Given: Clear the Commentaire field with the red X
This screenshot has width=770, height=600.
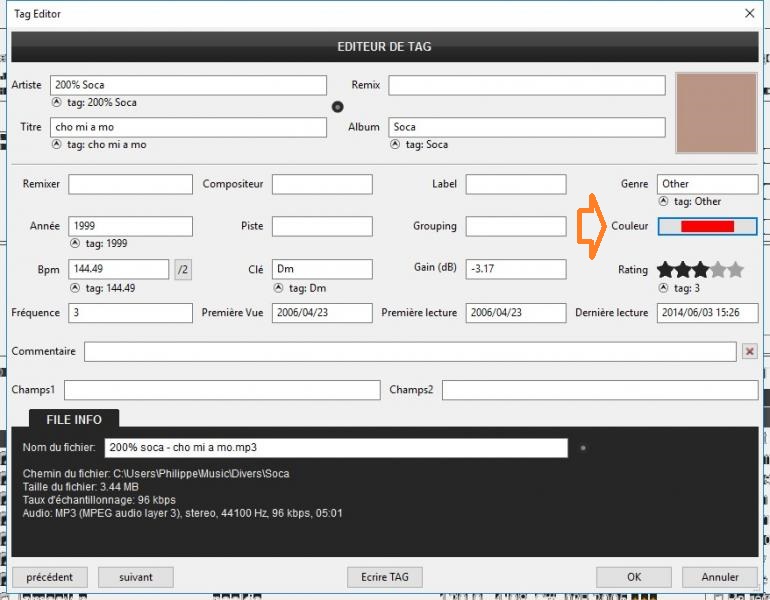Looking at the screenshot, I should [749, 351].
